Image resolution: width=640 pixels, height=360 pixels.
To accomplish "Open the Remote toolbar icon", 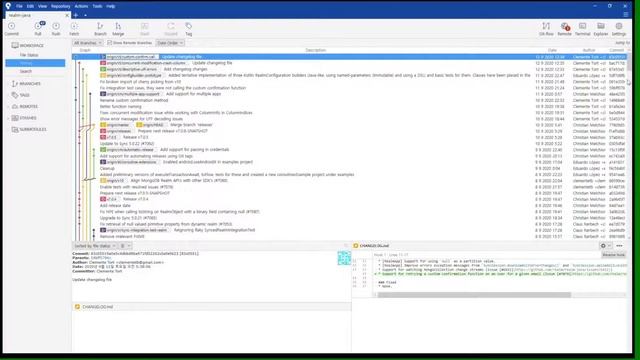I will pos(564,29).
